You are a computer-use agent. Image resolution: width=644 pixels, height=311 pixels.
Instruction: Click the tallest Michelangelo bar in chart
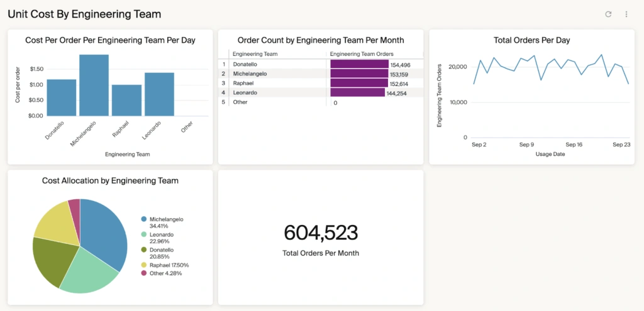[94, 85]
